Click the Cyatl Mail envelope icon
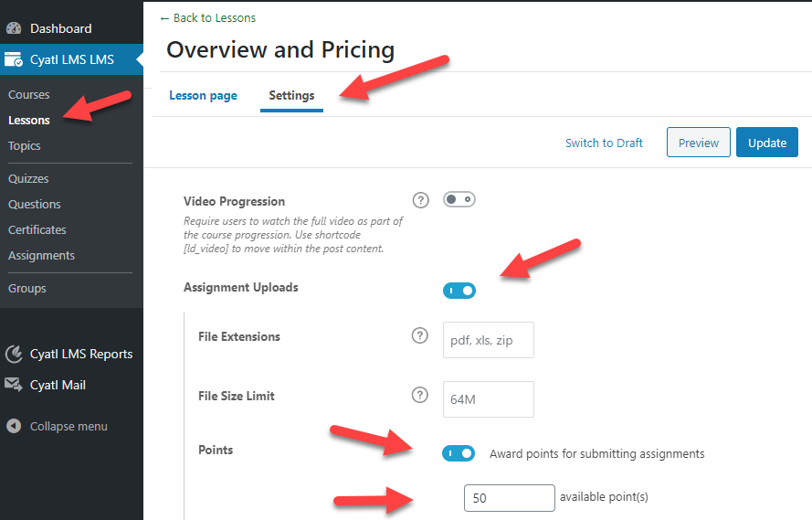The height and width of the screenshot is (520, 812). point(14,385)
